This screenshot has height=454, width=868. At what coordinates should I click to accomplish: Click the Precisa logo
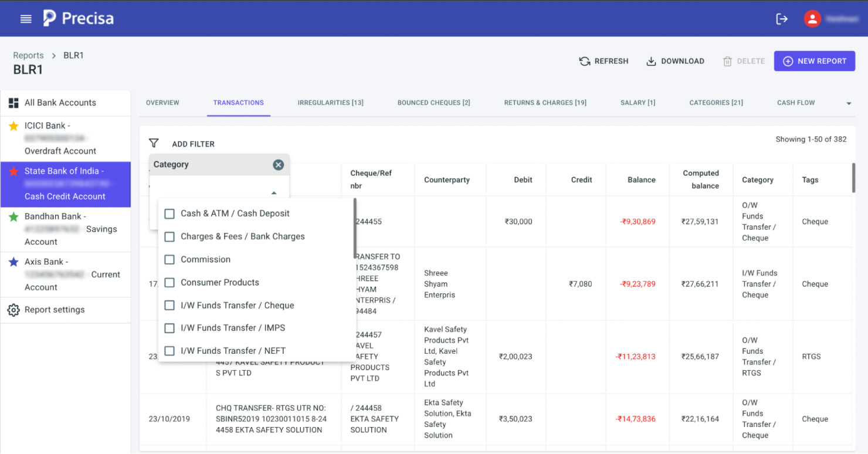(x=77, y=18)
